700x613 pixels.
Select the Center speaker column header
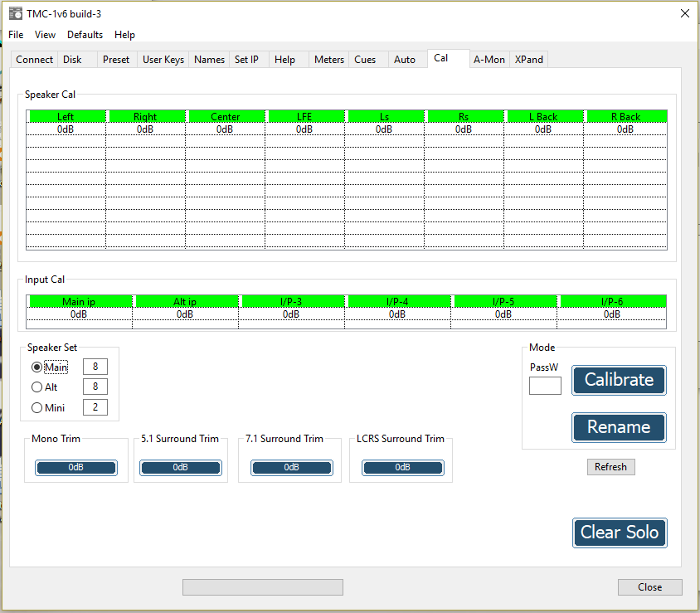click(226, 116)
